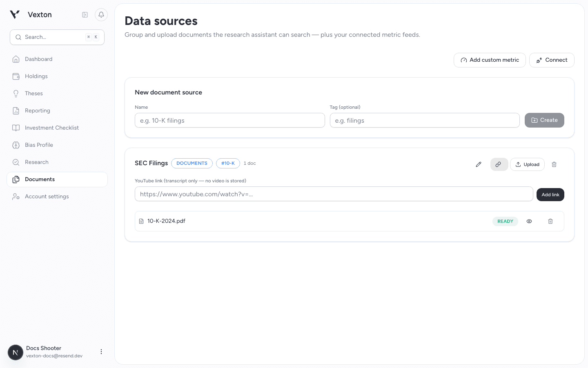Click the Docs Shooter avatar

[x=16, y=352]
